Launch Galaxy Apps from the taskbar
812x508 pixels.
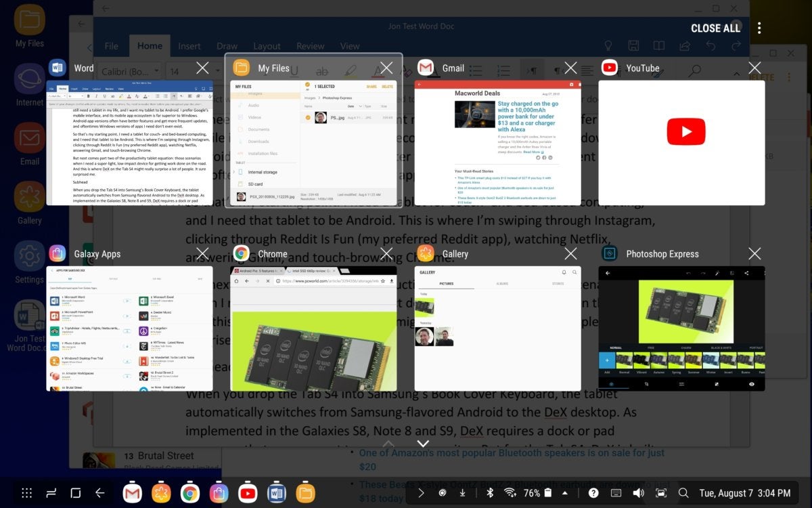(219, 493)
